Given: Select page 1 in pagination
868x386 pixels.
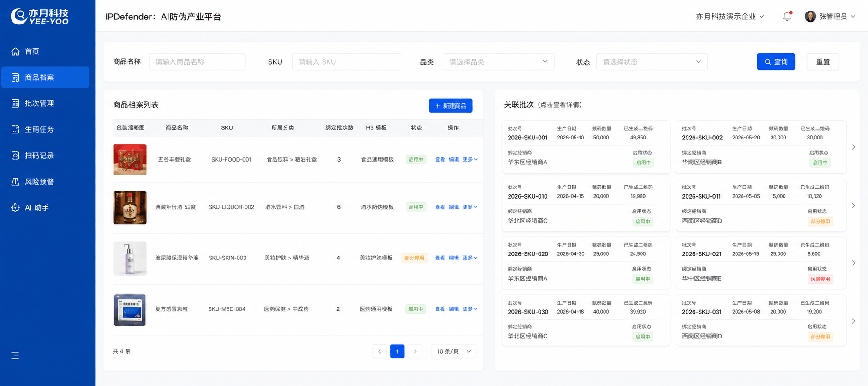Looking at the screenshot, I should [x=397, y=351].
